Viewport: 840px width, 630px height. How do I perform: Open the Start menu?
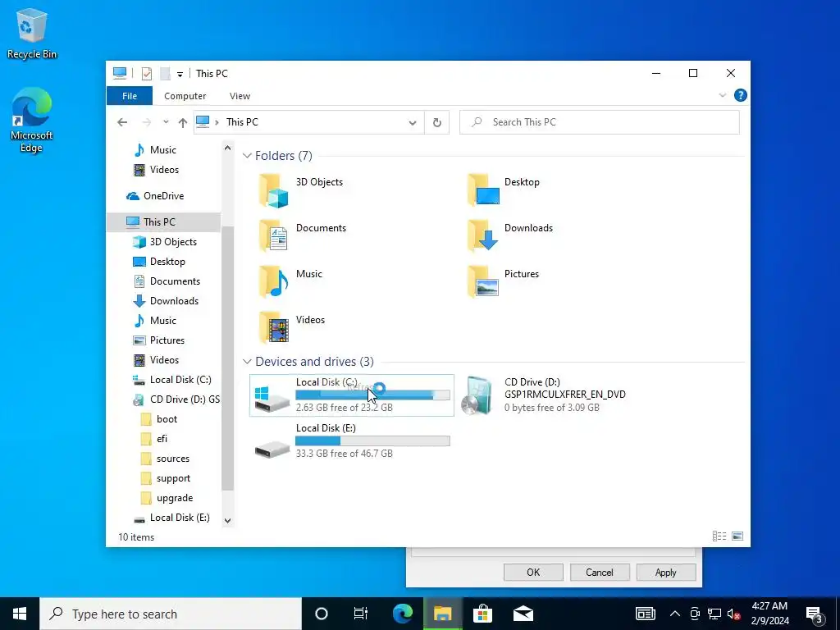pos(20,614)
